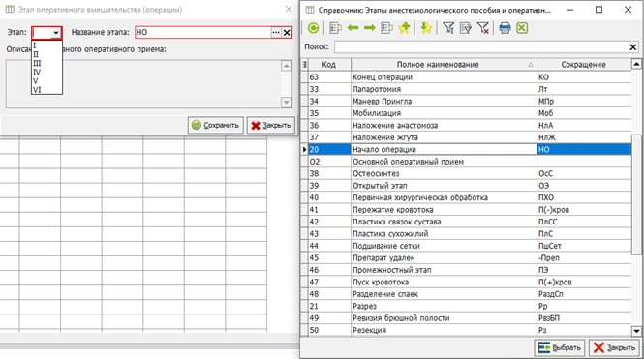Select row Остеосинтез
The image size is (644, 359).
point(466,173)
